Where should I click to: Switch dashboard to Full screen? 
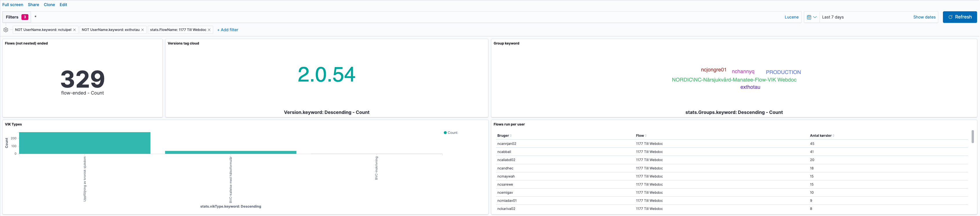coord(12,5)
